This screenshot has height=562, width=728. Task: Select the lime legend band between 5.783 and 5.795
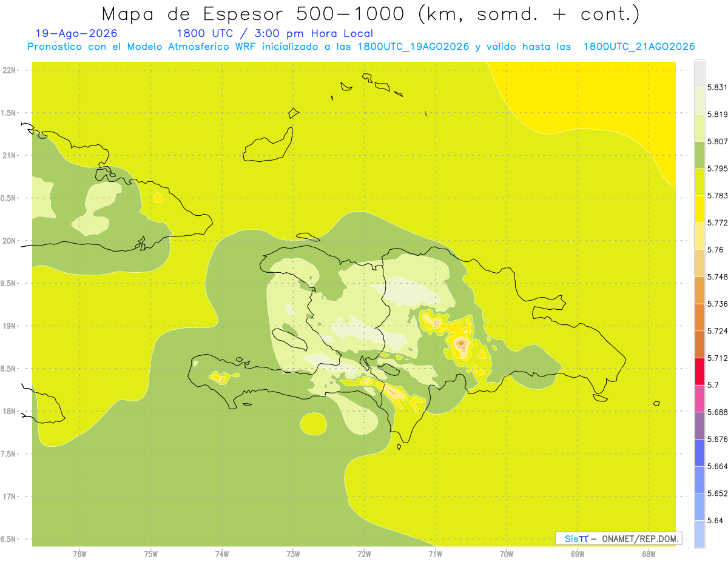pos(699,182)
